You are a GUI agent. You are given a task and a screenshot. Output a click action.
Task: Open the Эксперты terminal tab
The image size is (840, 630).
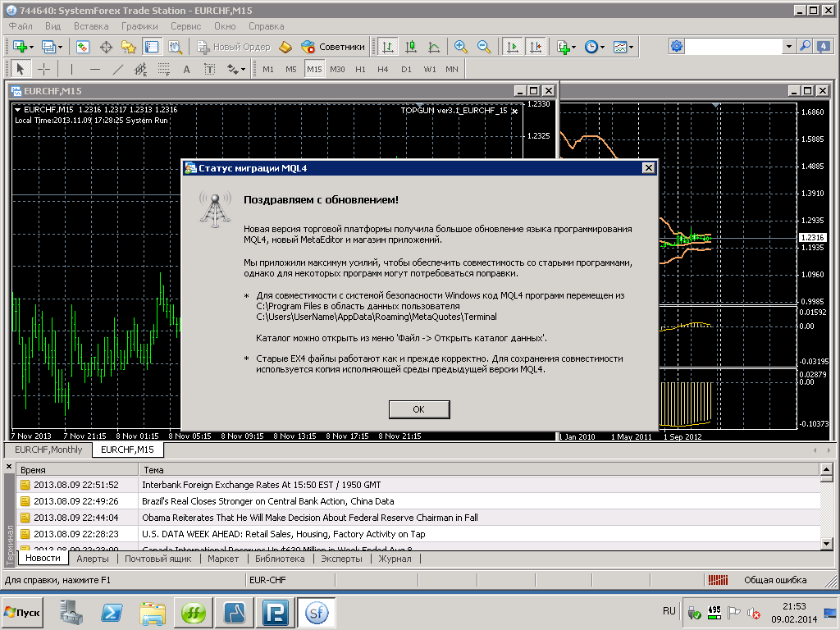click(x=341, y=559)
